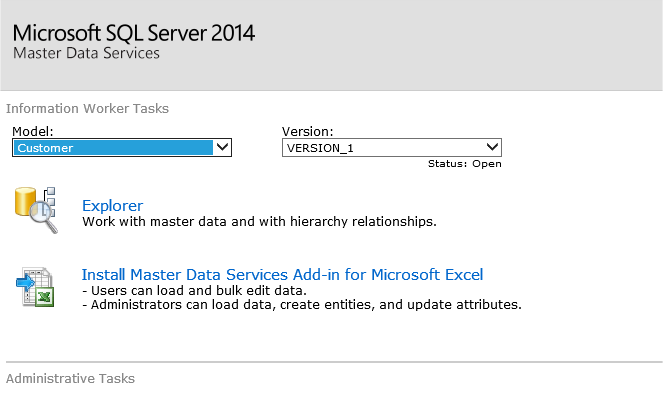Select the Information Worker Tasks heading
Image resolution: width=663 pixels, height=402 pixels.
click(x=87, y=108)
